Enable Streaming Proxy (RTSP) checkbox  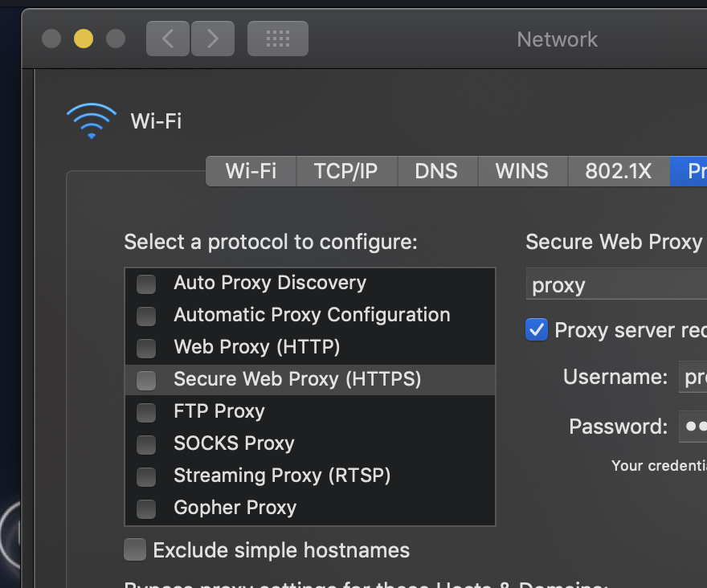coord(146,476)
